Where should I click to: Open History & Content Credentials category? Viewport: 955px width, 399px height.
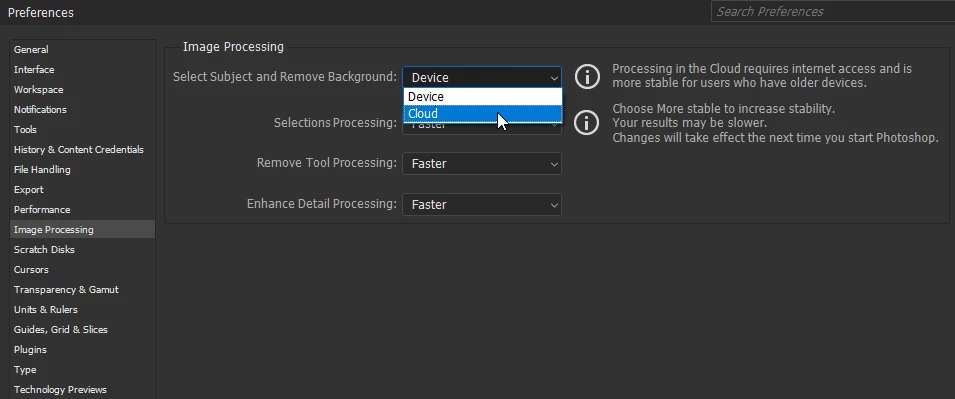pyautogui.click(x=79, y=150)
